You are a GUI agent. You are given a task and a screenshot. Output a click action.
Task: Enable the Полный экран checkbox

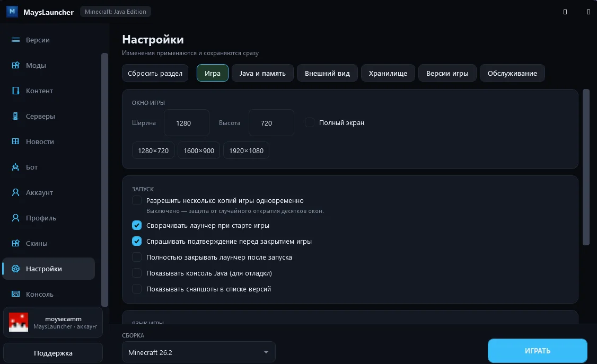pyautogui.click(x=310, y=122)
